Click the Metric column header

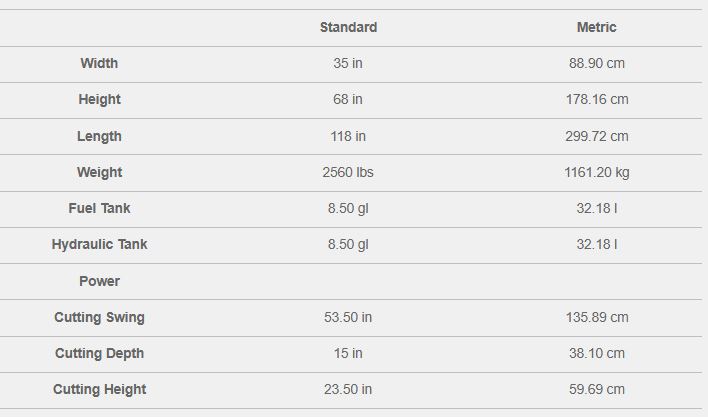point(597,27)
